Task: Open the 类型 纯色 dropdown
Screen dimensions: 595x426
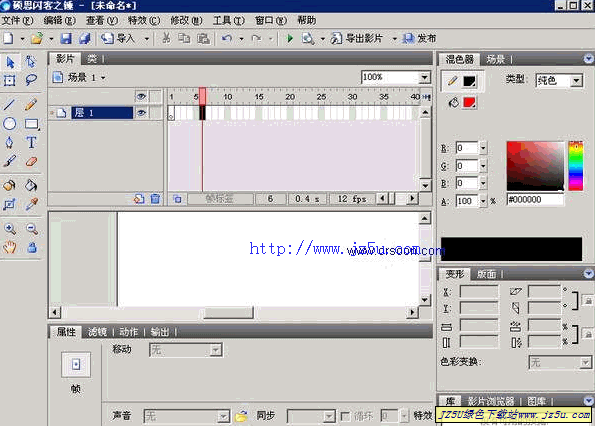Action: [x=576, y=80]
